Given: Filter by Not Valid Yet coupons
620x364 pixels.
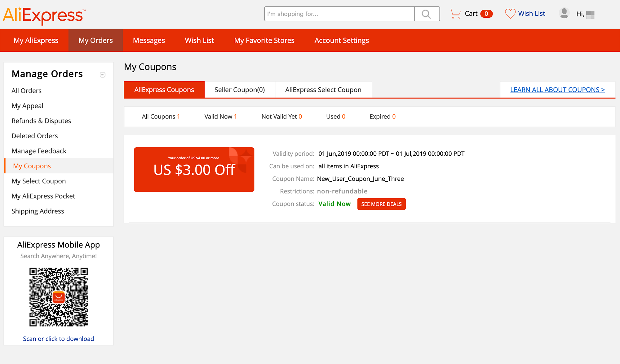Looking at the screenshot, I should tap(281, 117).
